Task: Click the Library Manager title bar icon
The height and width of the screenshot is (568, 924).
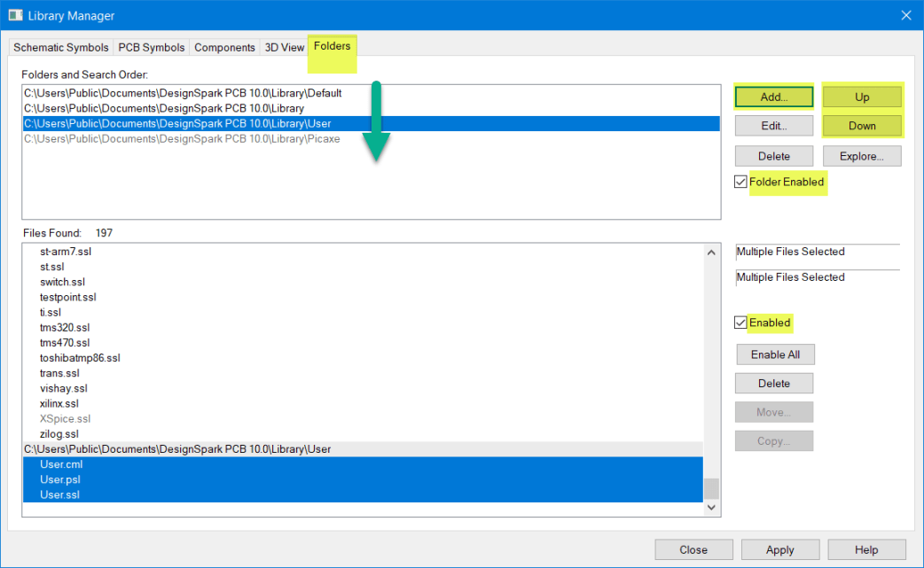Action: pyautogui.click(x=15, y=15)
